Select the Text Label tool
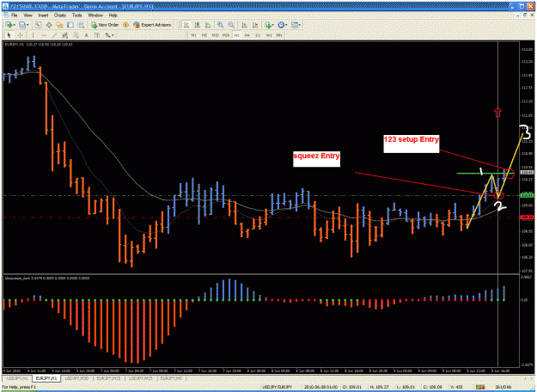 click(x=97, y=35)
